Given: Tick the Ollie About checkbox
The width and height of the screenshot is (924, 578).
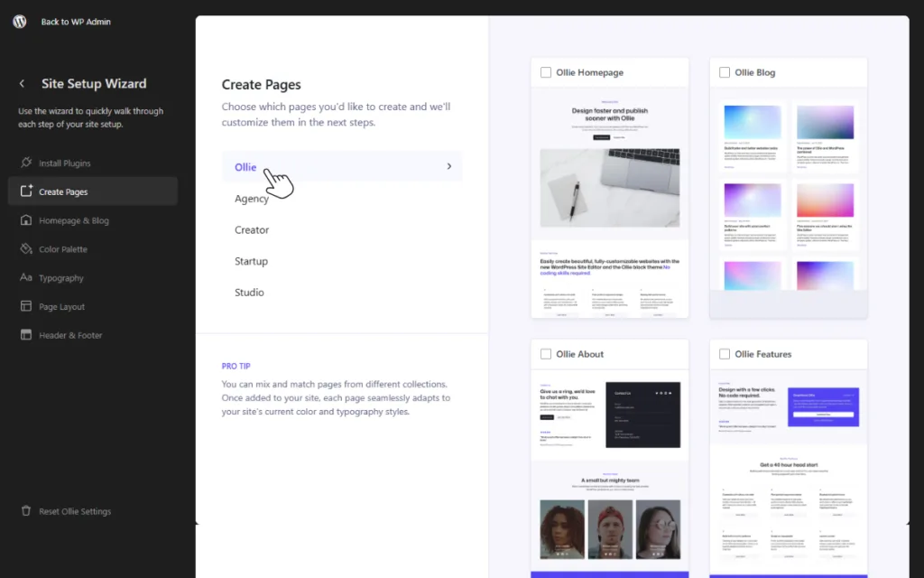Looking at the screenshot, I should [546, 354].
